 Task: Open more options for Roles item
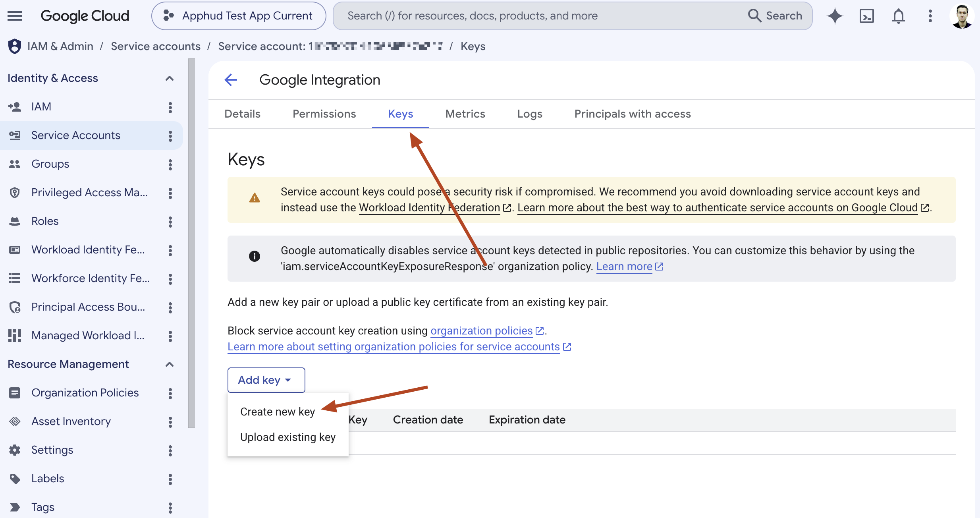coord(170,221)
